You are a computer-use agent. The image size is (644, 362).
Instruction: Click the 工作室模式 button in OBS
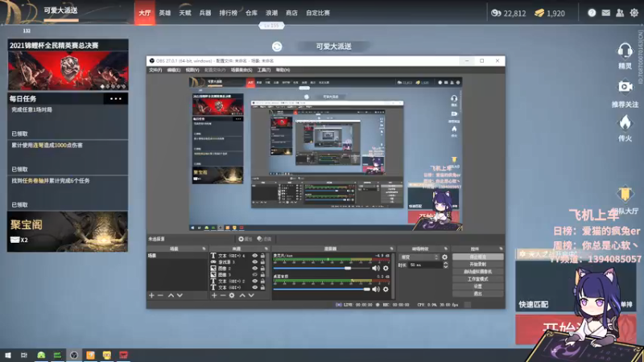[x=477, y=279]
